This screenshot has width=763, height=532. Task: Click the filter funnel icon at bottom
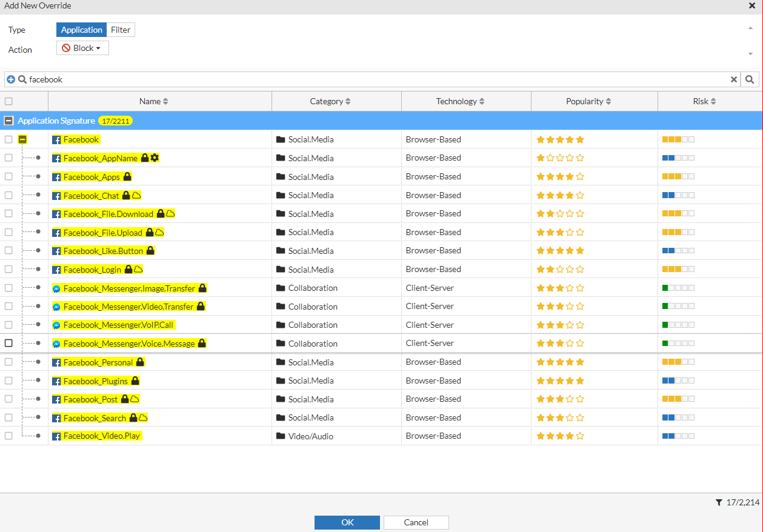(719, 502)
